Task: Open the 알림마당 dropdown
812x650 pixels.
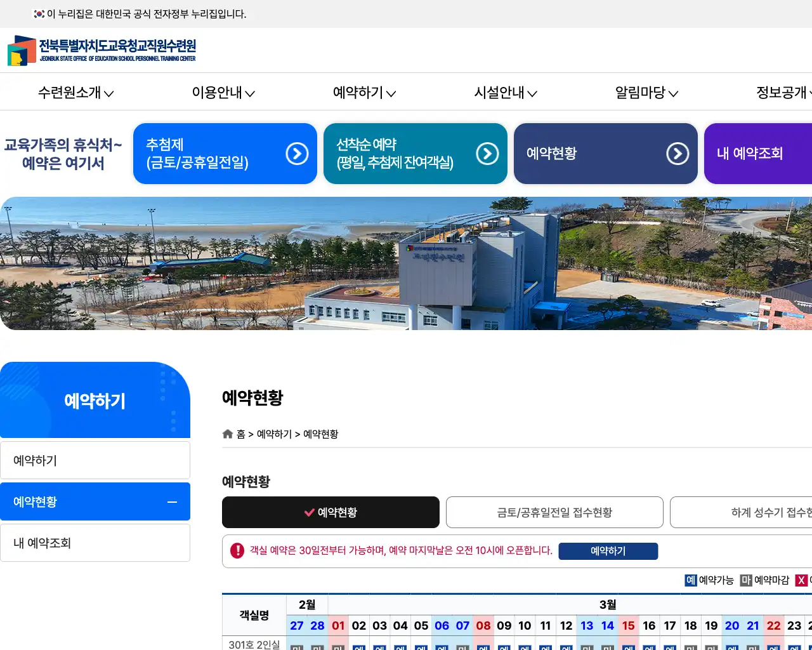Action: click(645, 93)
